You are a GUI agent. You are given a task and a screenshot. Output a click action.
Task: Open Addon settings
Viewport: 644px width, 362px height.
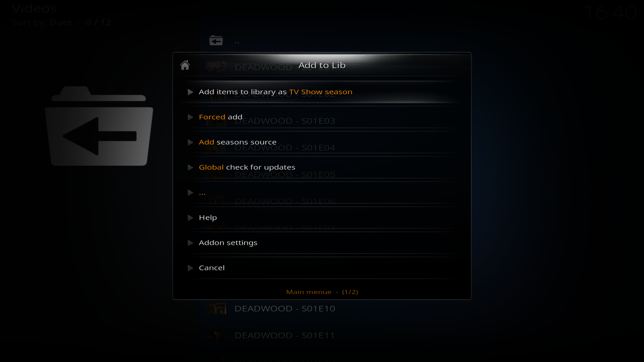click(322, 243)
